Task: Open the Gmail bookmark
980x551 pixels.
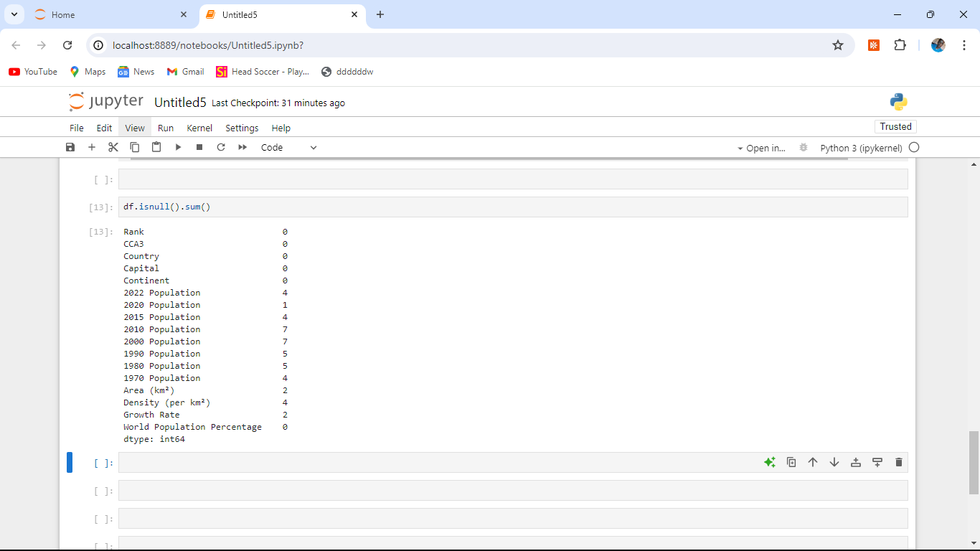Action: coord(186,72)
